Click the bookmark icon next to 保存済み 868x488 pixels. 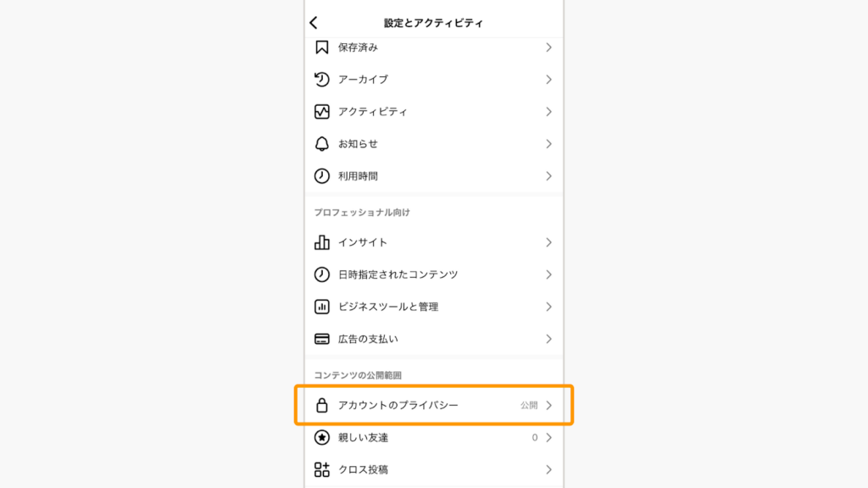tap(320, 48)
